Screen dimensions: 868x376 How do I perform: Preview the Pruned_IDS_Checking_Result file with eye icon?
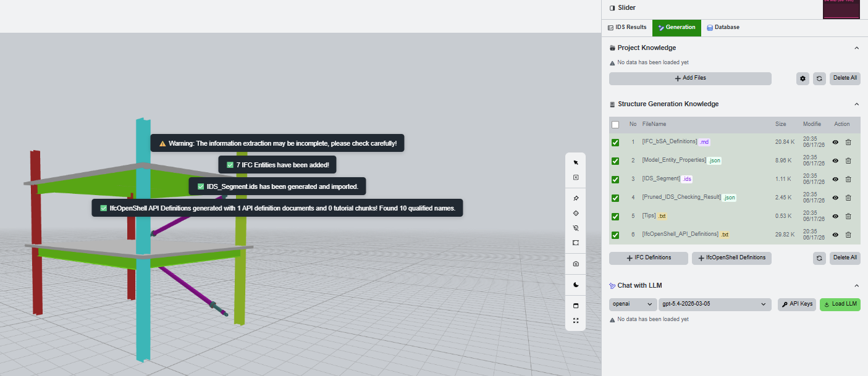(x=835, y=198)
